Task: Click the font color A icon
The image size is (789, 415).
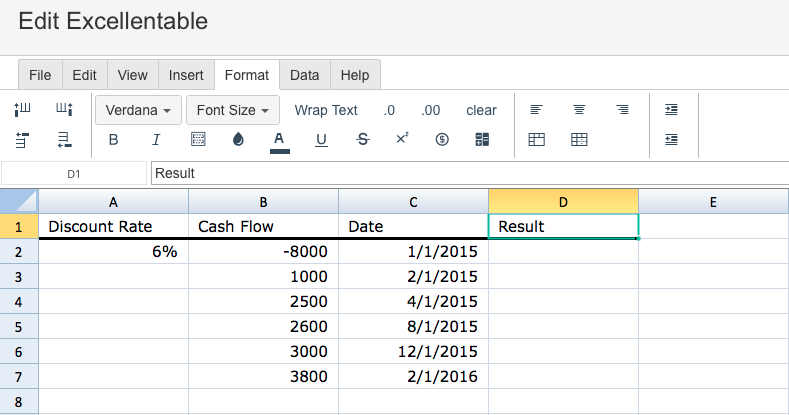Action: tap(279, 140)
